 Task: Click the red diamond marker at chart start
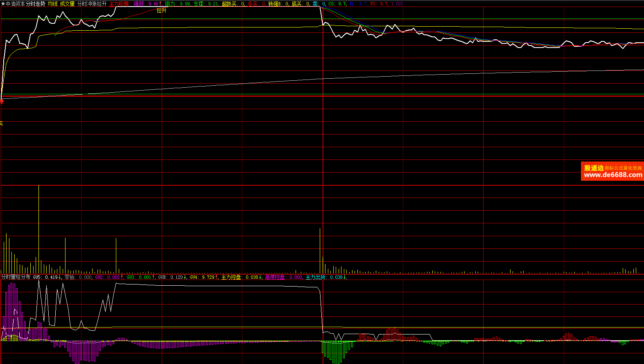tap(2, 101)
